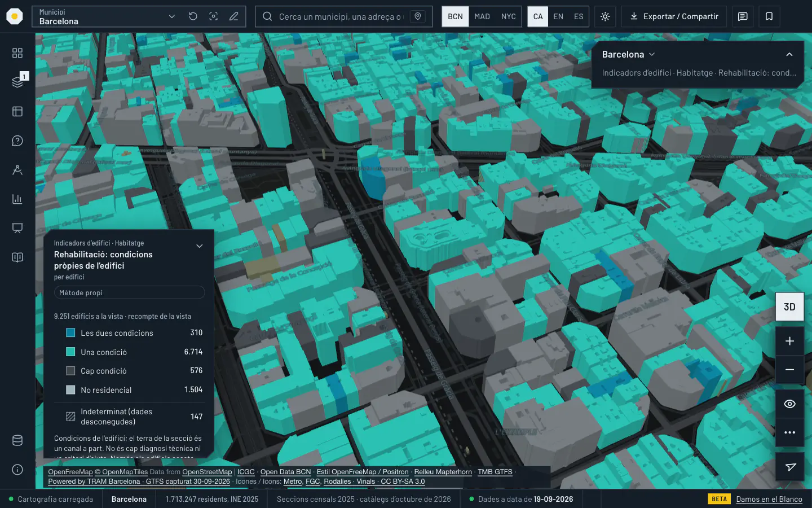Click the bookmark icon in top bar
The width and height of the screenshot is (812, 508).
[x=769, y=16]
